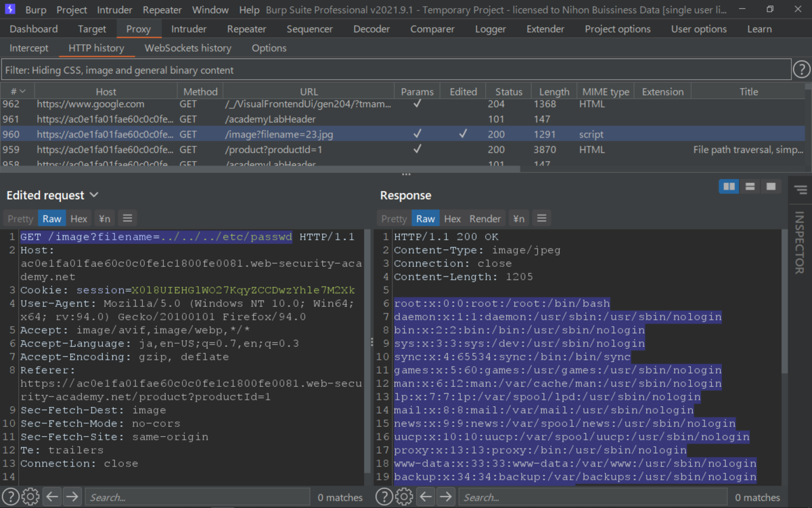Open the Help menu
This screenshot has height=508, width=812.
(249, 9)
